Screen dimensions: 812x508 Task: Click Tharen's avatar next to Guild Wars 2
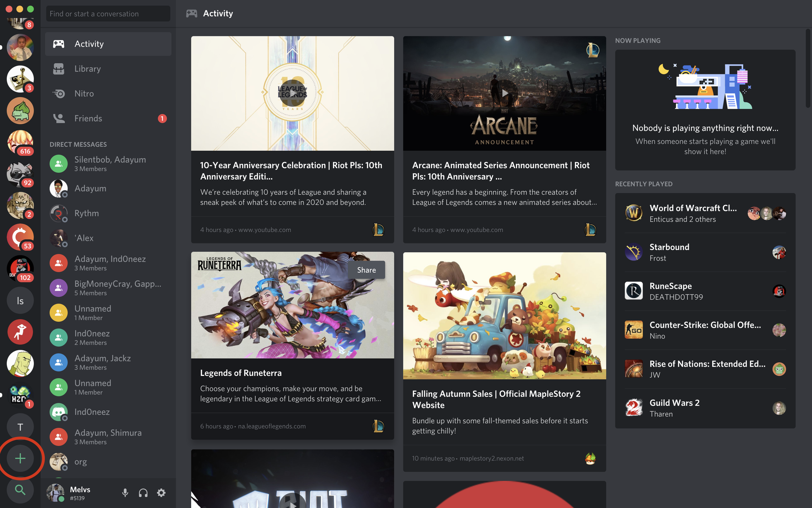[779, 408]
